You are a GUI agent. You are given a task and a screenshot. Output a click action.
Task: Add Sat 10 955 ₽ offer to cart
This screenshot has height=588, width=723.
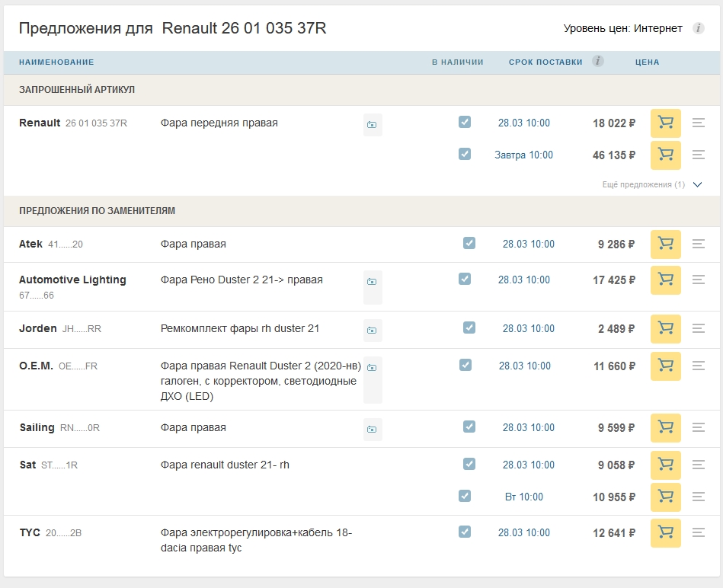click(x=665, y=497)
